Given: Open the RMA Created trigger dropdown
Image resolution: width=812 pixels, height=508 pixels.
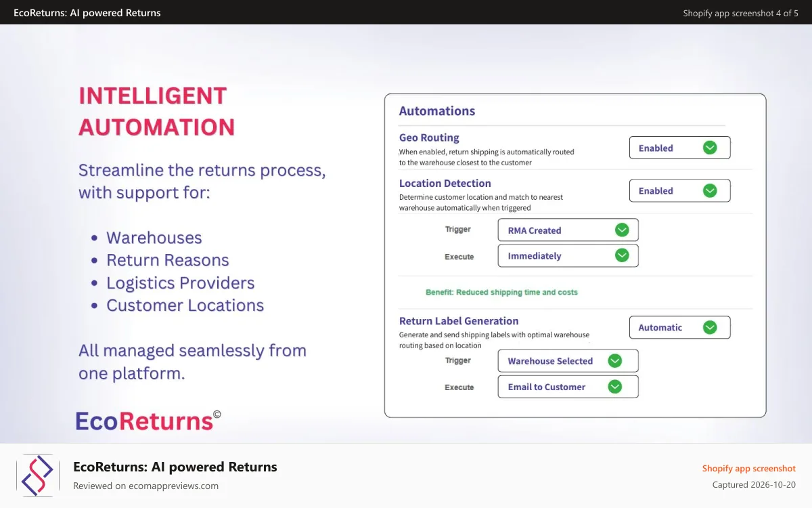Looking at the screenshot, I should click(568, 230).
